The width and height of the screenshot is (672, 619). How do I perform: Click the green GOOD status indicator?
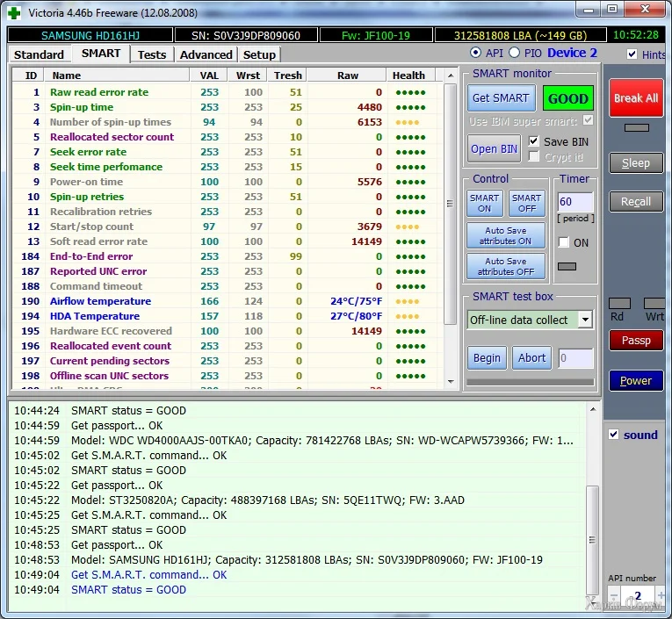click(567, 98)
